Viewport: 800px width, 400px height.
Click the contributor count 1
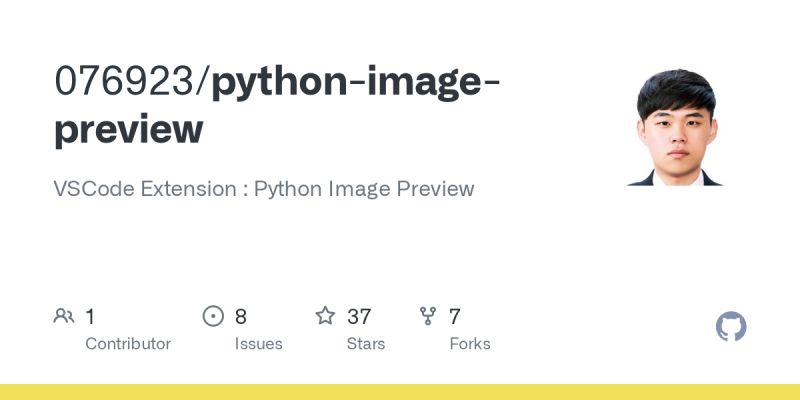click(x=90, y=316)
